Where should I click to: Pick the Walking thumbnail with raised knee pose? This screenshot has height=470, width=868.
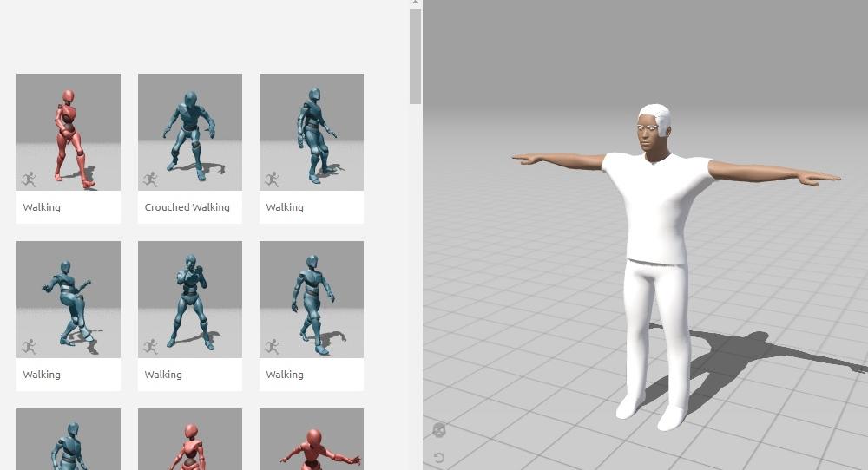(x=69, y=300)
